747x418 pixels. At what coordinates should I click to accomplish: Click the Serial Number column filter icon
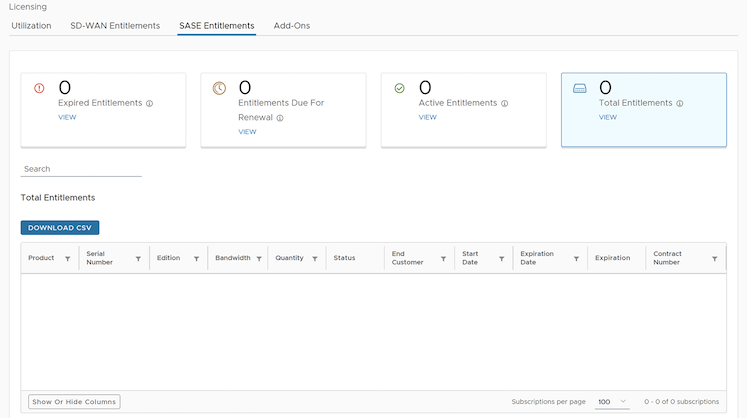click(x=138, y=258)
